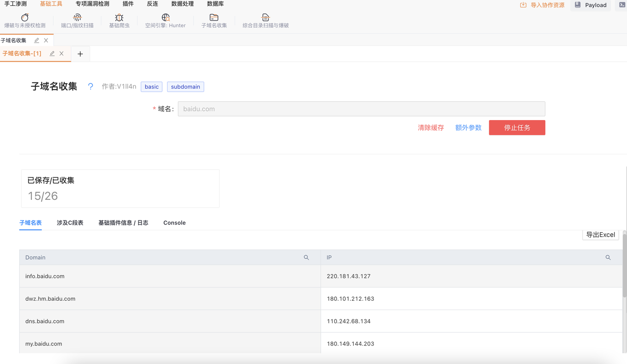Switch to the Console tab
Viewport: 627px width, 364px height.
click(x=174, y=223)
